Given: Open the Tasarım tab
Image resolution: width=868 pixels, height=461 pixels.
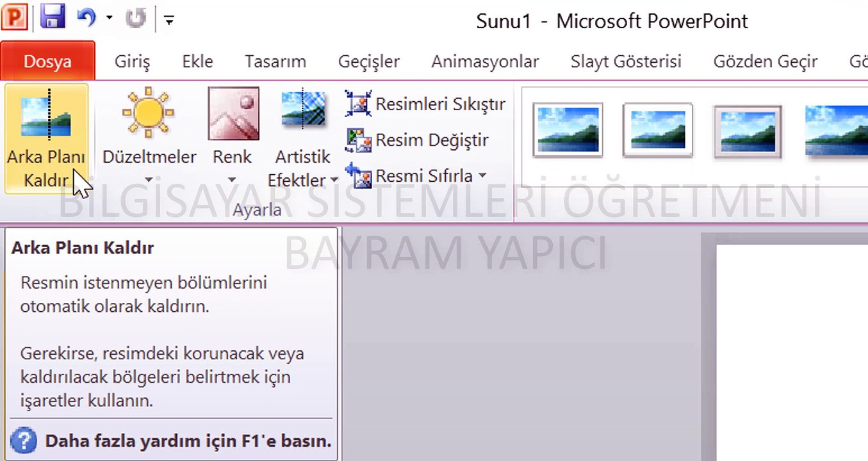Looking at the screenshot, I should (x=275, y=62).
